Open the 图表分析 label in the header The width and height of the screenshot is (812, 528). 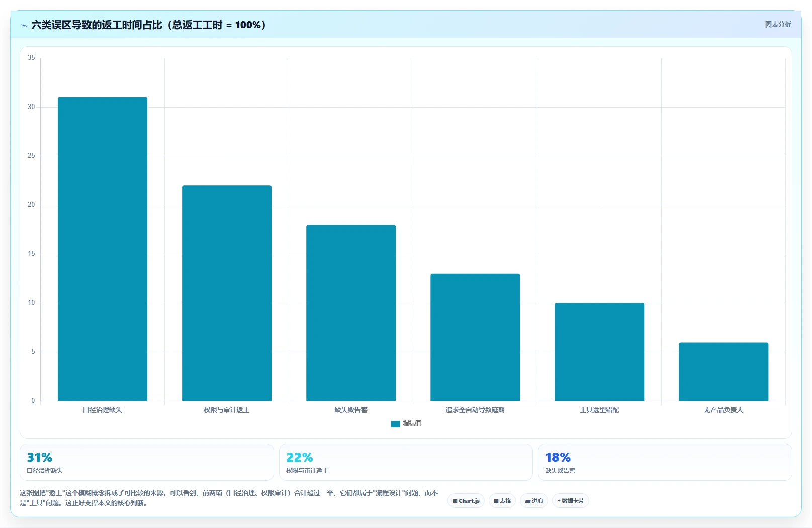coord(778,24)
